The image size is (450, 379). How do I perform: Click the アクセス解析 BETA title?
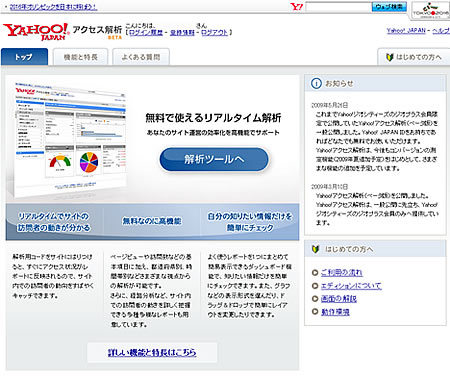(x=97, y=32)
